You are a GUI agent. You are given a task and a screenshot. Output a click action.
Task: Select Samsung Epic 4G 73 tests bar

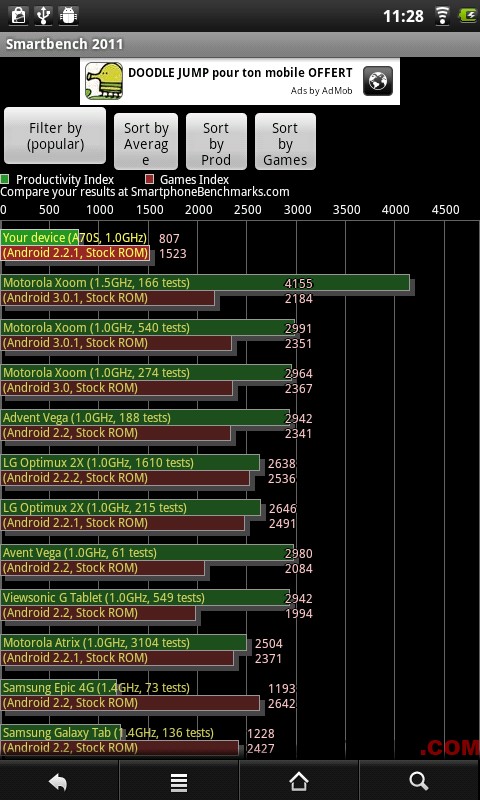click(x=59, y=688)
